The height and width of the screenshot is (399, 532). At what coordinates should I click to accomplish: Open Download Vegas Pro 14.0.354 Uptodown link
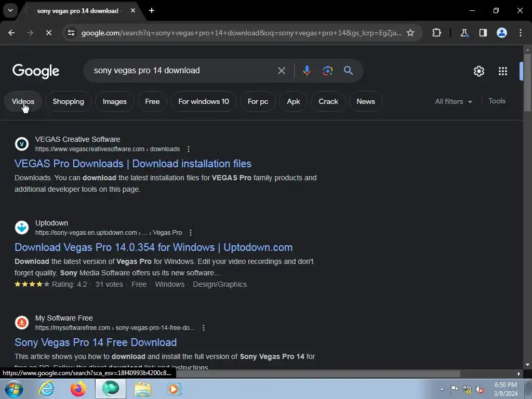click(153, 247)
